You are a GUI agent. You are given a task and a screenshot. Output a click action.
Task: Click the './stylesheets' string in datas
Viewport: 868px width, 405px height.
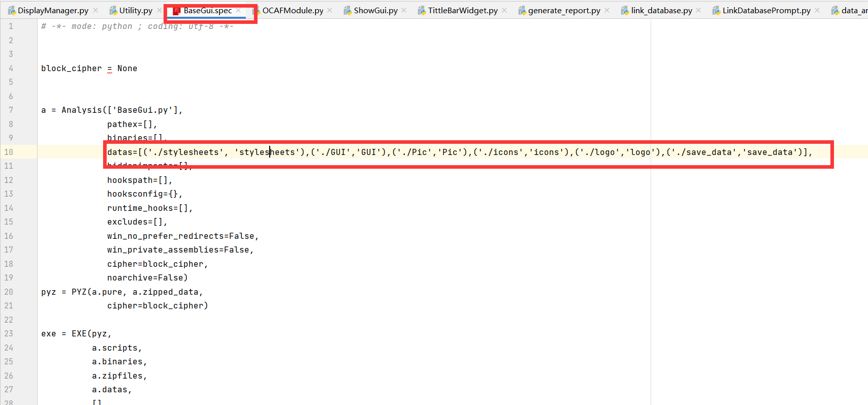click(186, 152)
